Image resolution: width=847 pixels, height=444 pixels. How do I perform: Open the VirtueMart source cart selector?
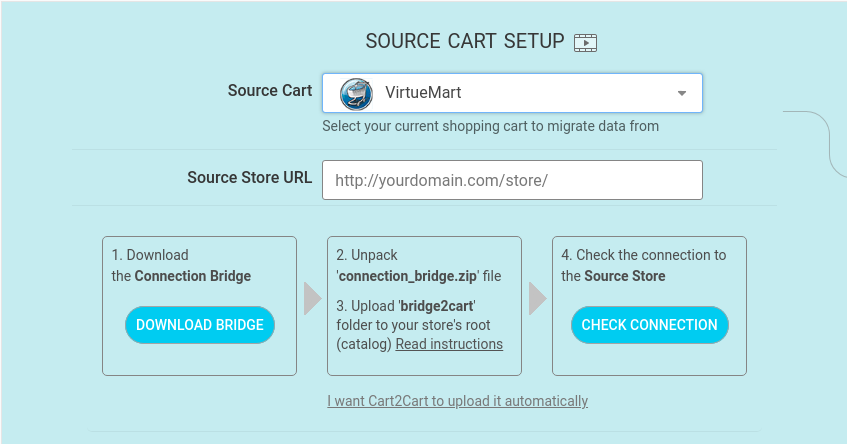[x=512, y=93]
